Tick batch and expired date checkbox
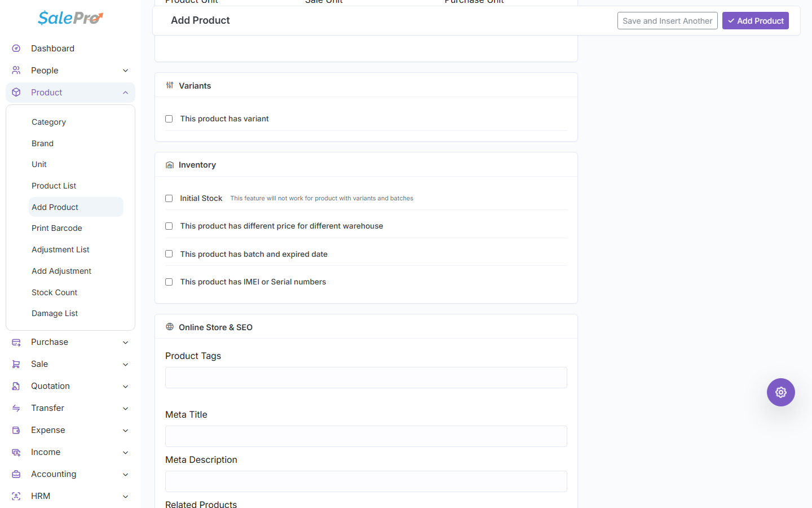This screenshot has height=508, width=812. click(x=169, y=254)
